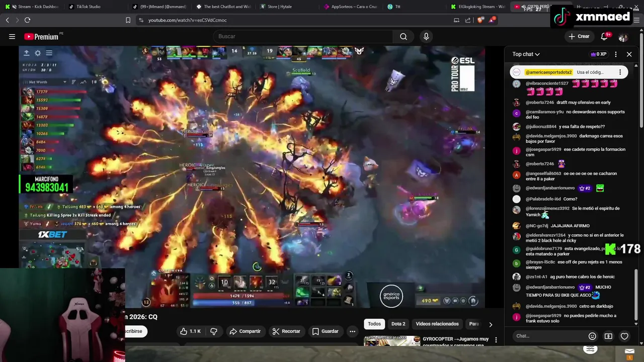This screenshot has width=644, height=362.
Task: Switch to the (99+) Mmaed (@xmmaed) tab
Action: coord(159,7)
